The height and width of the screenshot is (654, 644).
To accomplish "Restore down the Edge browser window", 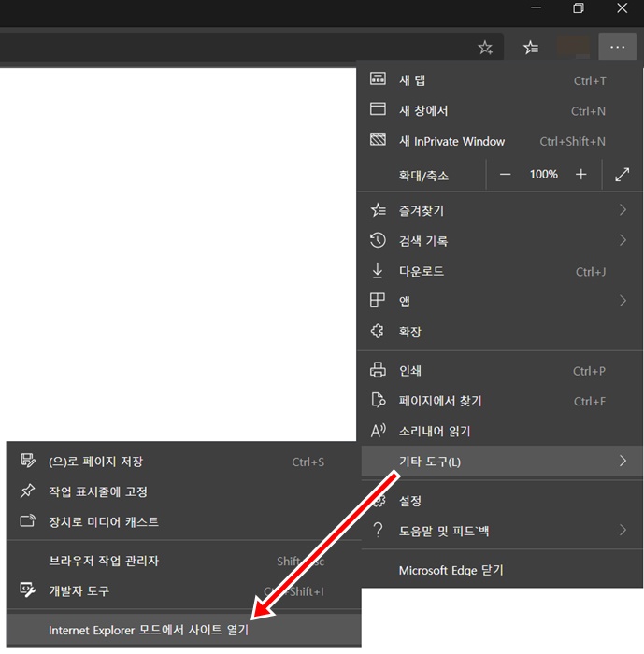I will click(x=578, y=7).
